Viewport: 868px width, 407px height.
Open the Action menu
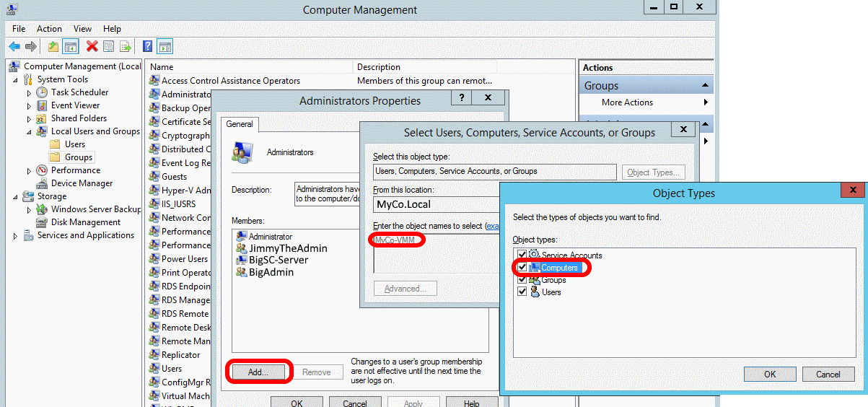click(x=49, y=29)
